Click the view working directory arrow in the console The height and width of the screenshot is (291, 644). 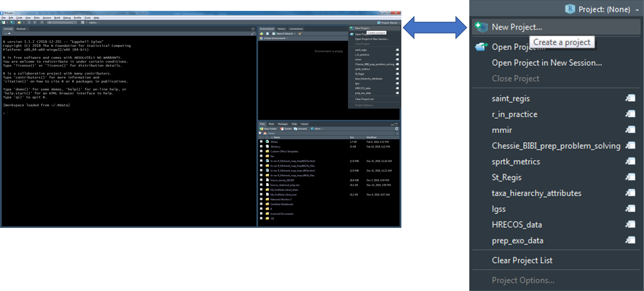tap(9, 33)
